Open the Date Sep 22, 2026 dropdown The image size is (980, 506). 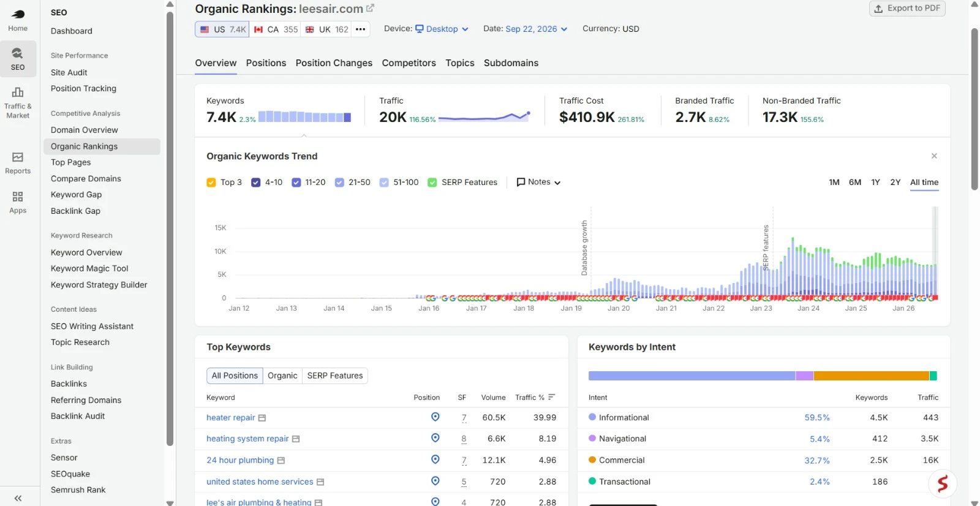(x=537, y=29)
